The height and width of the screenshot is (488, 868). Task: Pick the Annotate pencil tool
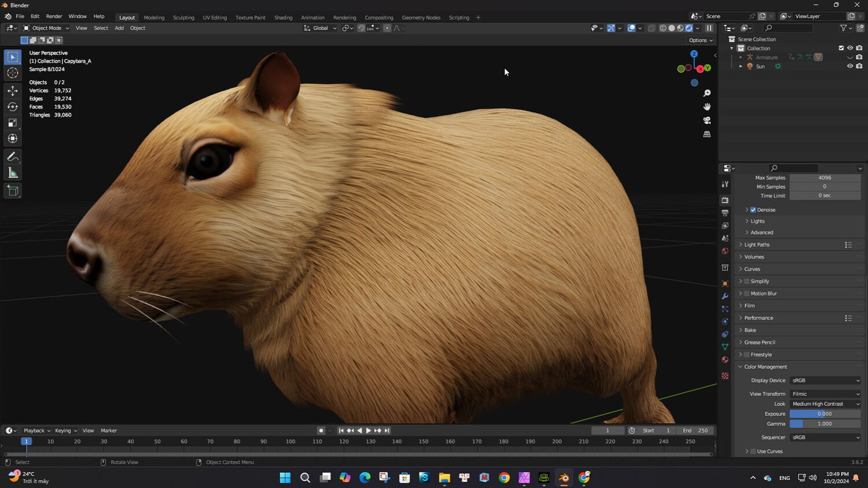coord(13,157)
